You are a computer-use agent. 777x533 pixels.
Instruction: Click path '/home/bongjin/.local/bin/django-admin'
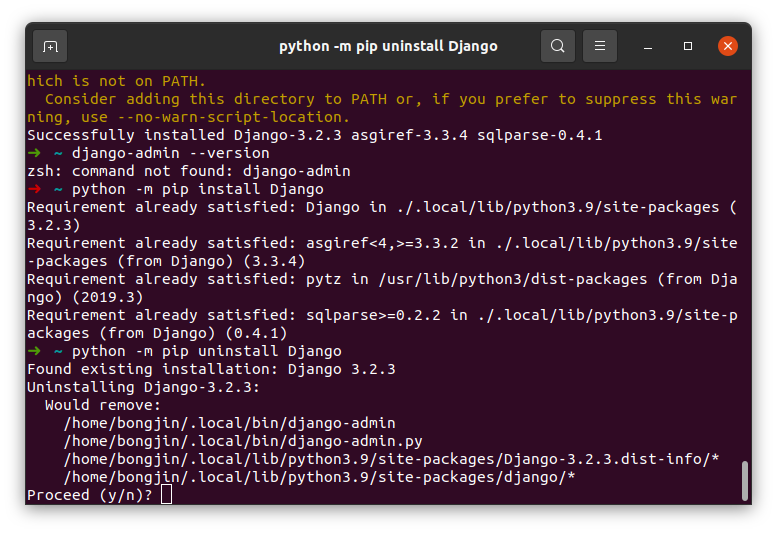pyautogui.click(x=229, y=423)
